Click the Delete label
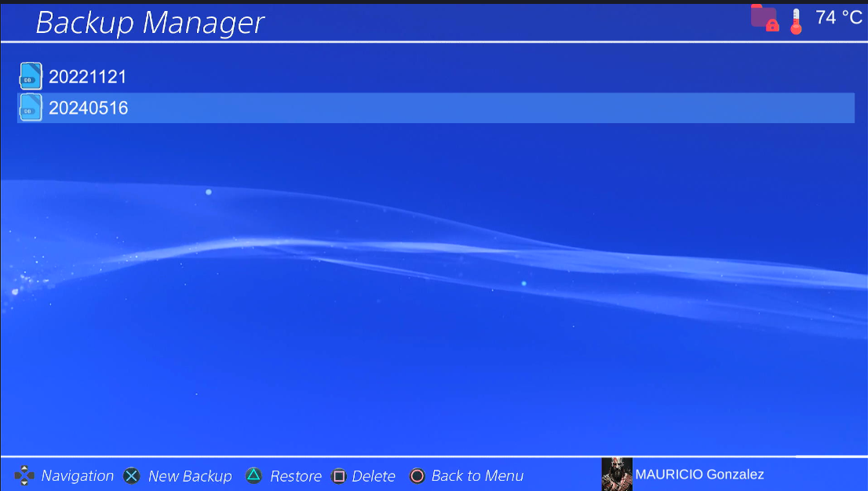868x491 pixels. point(374,476)
